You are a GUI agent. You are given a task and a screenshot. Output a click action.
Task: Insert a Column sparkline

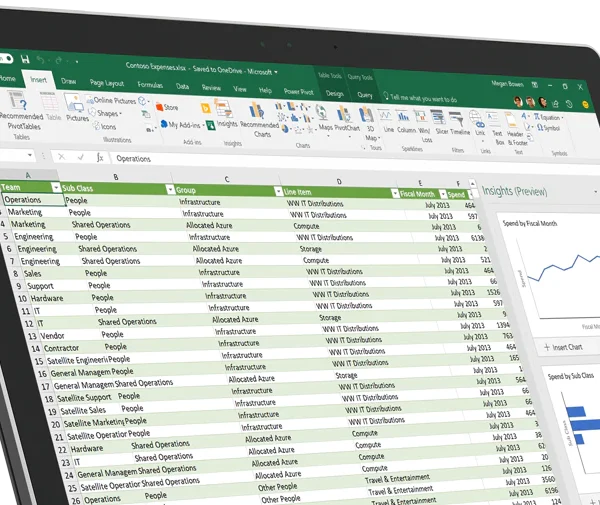coord(405,122)
